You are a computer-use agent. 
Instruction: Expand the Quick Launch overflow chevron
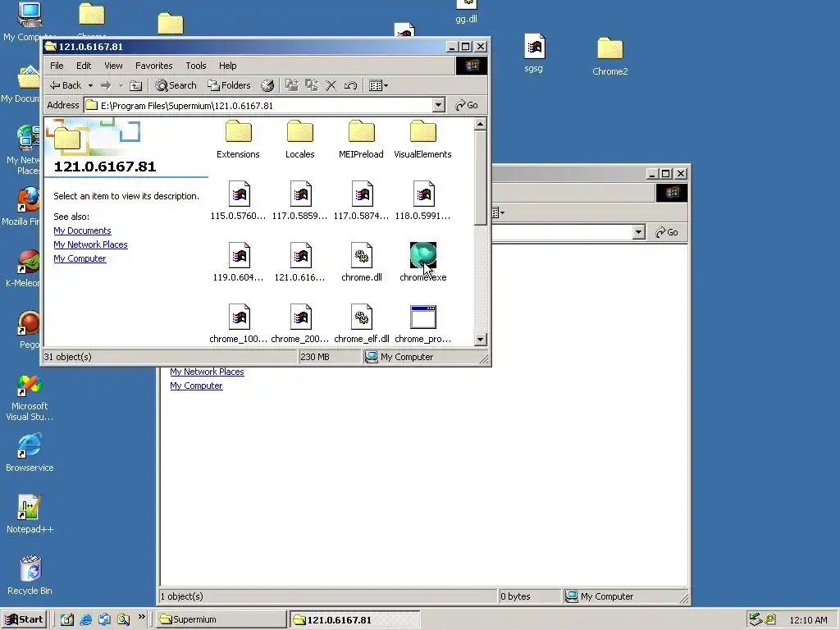click(x=141, y=617)
